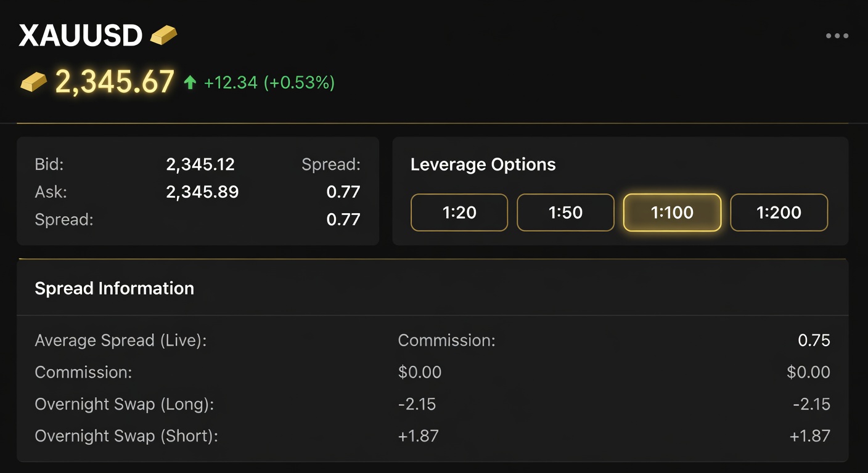868x473 pixels.
Task: Click the gold bar icon beside the live price
Action: pyautogui.click(x=33, y=81)
